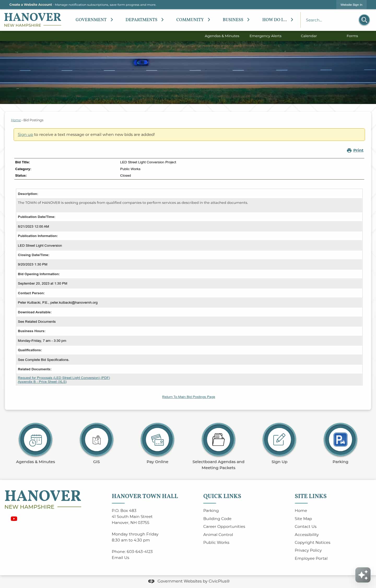Open Appendix B Price Sheet XLS
376x588 pixels.
(42, 382)
